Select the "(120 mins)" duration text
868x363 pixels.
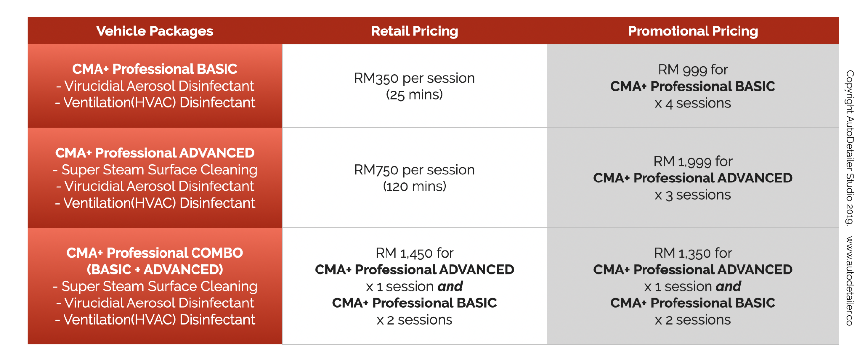415,186
